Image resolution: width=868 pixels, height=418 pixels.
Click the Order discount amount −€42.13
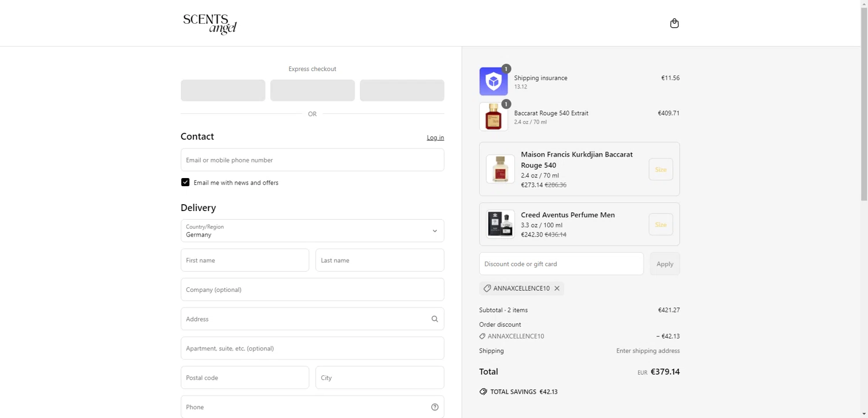tap(668, 336)
